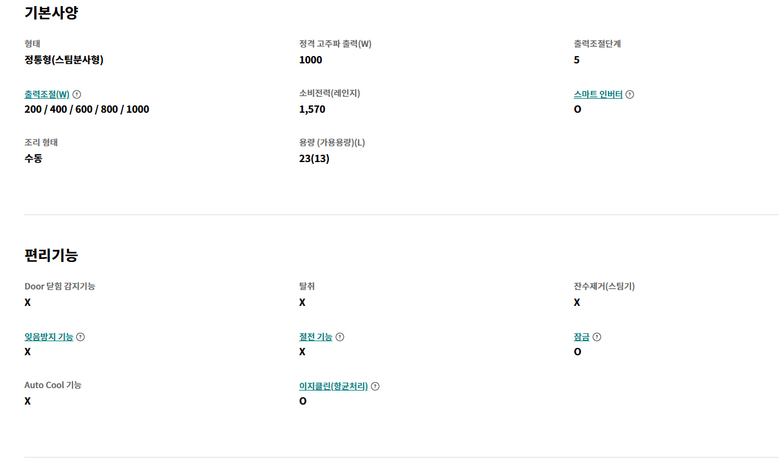Click the Auto Cool 기능 label
The width and height of the screenshot is (779, 460).
tap(53, 385)
